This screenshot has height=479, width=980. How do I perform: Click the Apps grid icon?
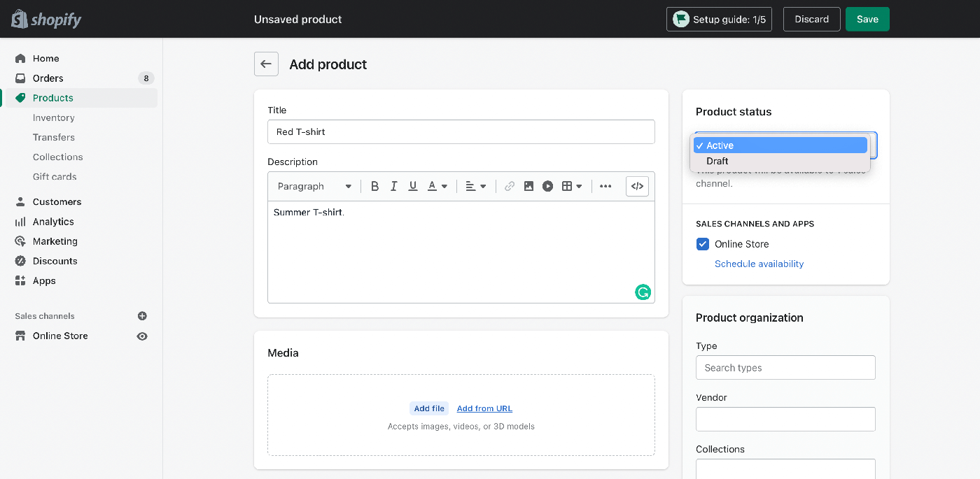click(x=20, y=280)
